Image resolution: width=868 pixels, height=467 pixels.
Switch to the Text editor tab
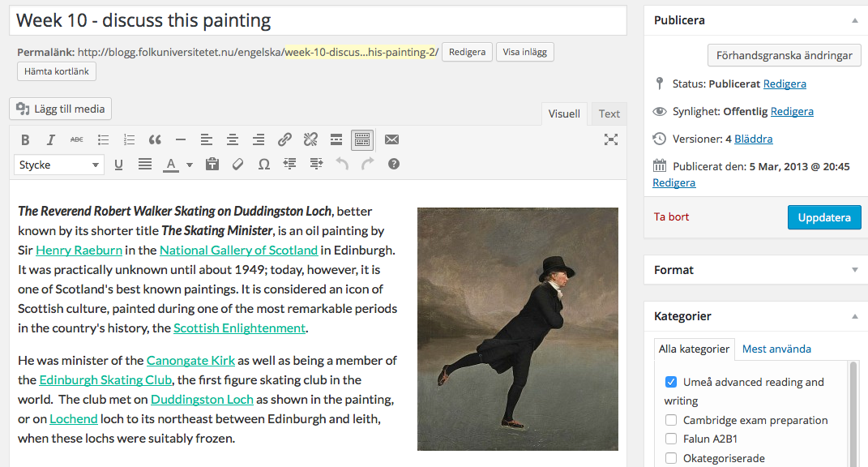point(609,114)
